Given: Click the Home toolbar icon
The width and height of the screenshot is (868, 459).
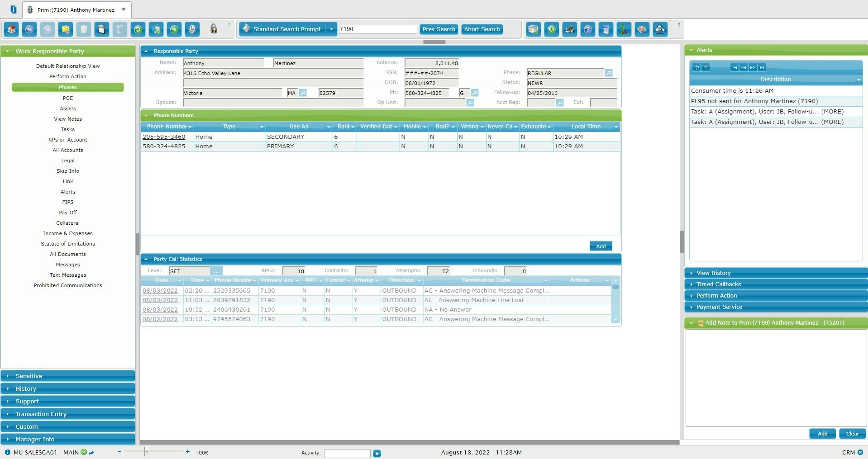Looking at the screenshot, I should coord(11,29).
